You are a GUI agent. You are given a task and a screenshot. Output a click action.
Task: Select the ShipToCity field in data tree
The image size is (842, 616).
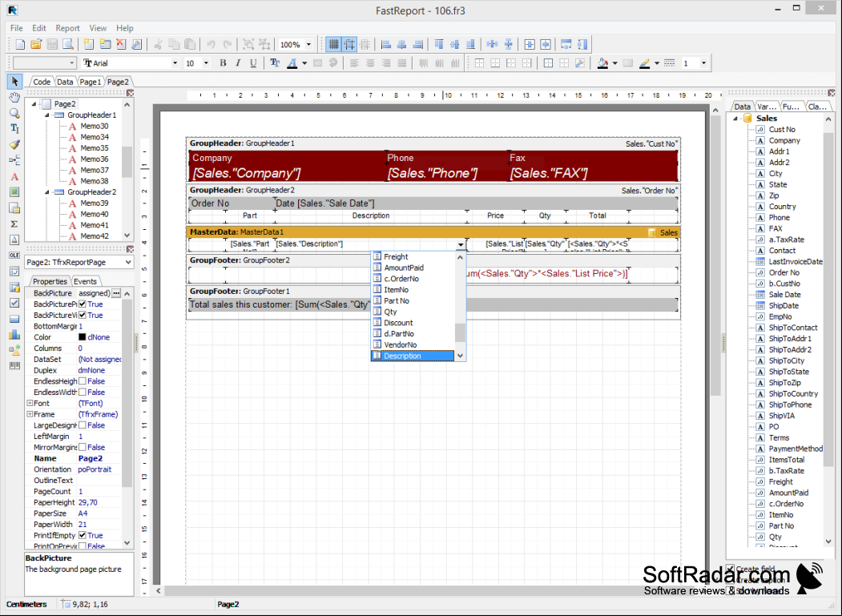[x=786, y=361]
